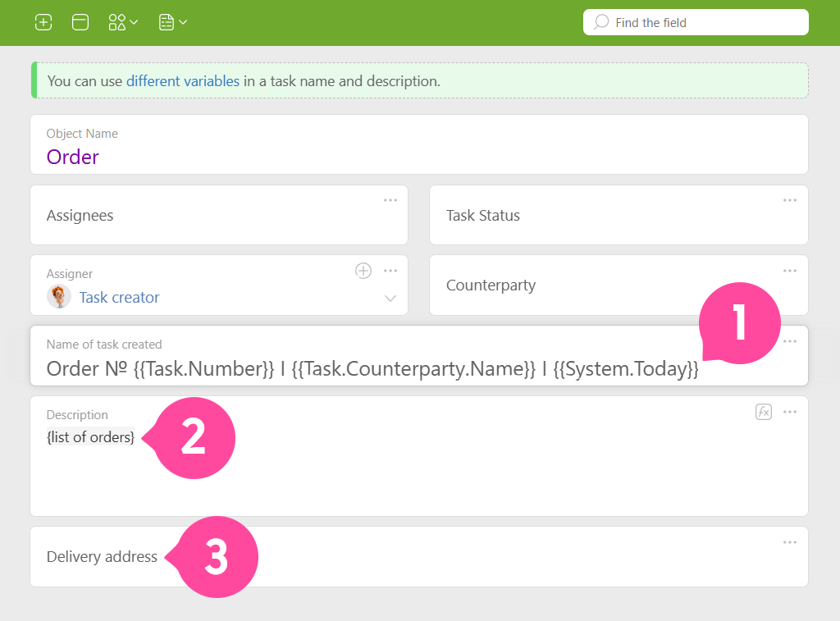
Task: Open the three-dot menu of Assigner field
Action: (x=390, y=271)
